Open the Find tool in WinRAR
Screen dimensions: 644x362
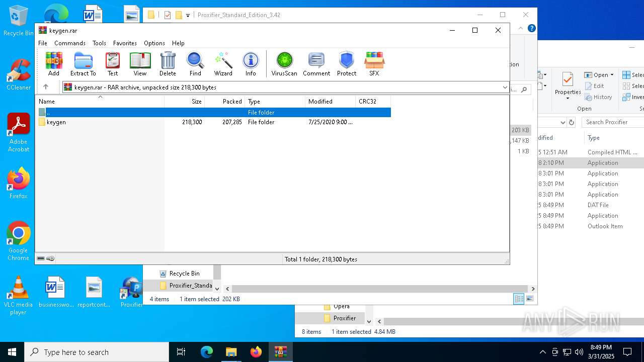point(195,64)
